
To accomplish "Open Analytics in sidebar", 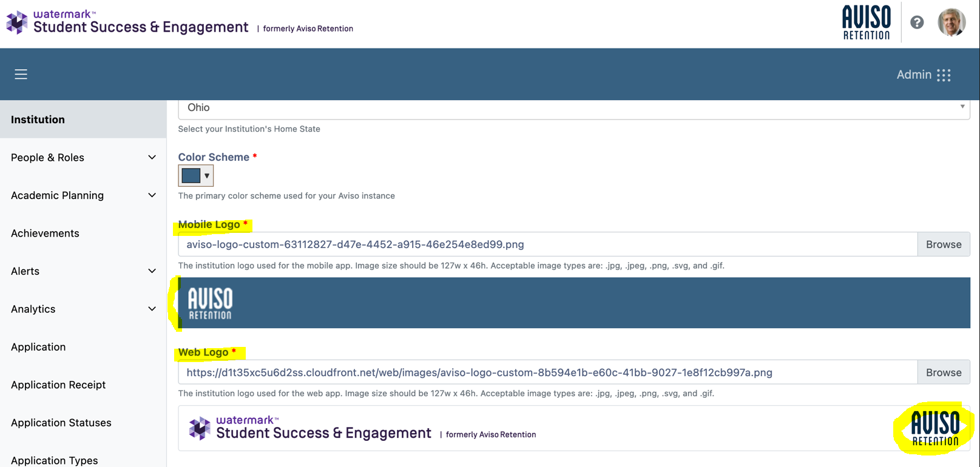I will (33, 309).
